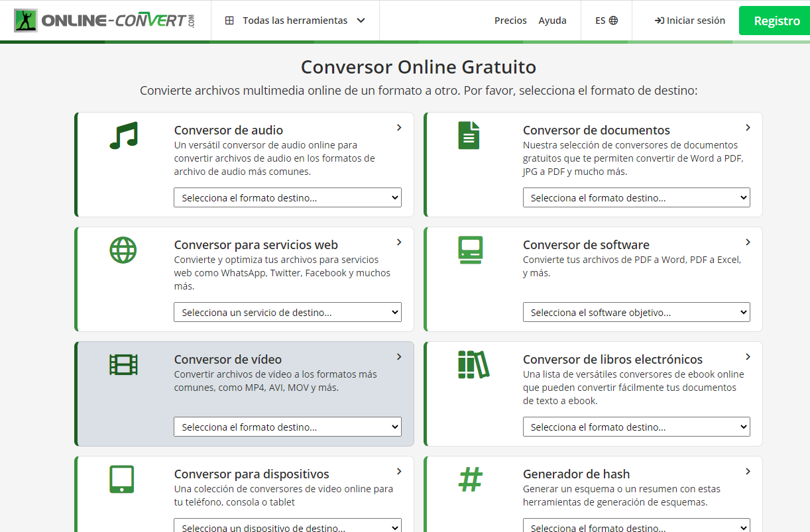Viewport: 810px width, 532px height.
Task: Expand the web service destination dropdown
Action: (287, 312)
